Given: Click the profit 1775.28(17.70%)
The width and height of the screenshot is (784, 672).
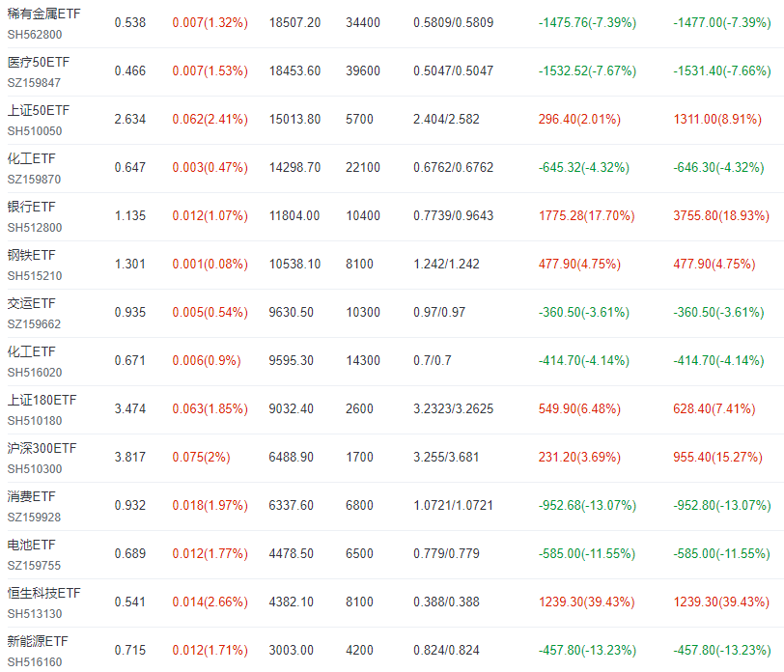Looking at the screenshot, I should 586,215.
